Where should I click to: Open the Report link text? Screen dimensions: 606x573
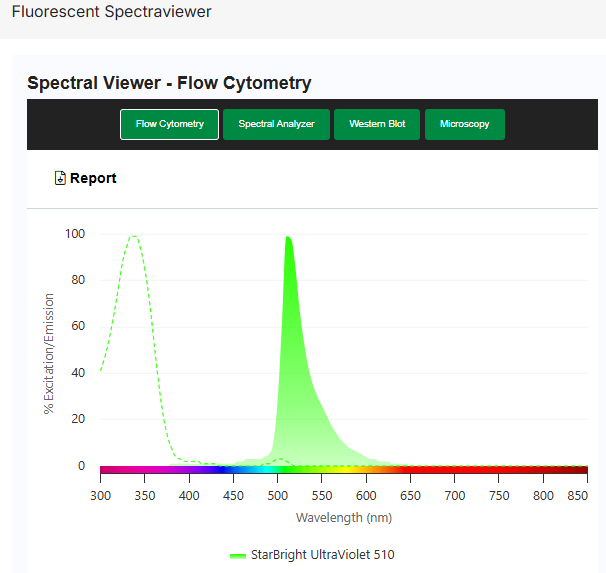(x=93, y=178)
